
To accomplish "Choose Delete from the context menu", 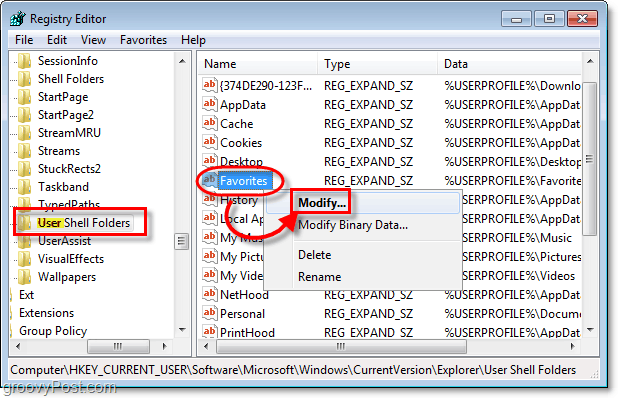I will pyautogui.click(x=363, y=255).
